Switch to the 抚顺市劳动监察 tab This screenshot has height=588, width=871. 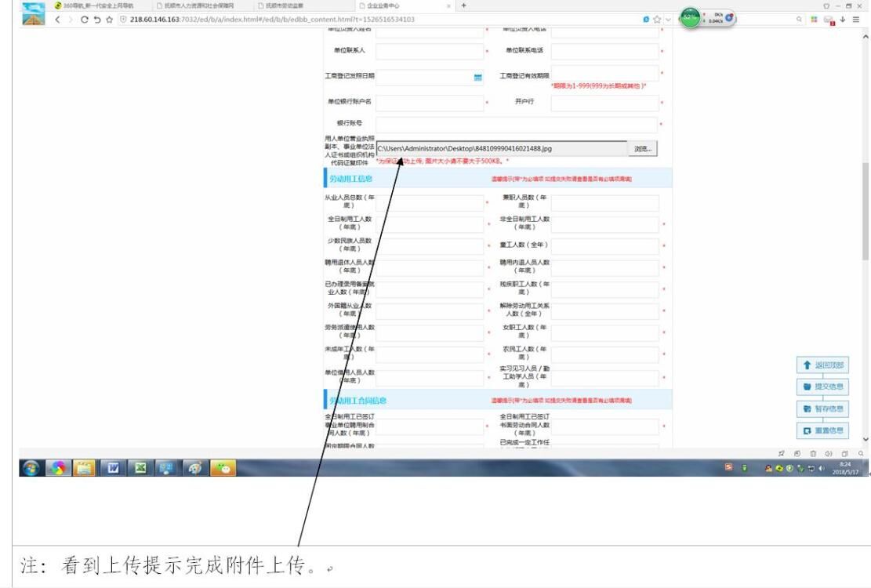coord(283,5)
